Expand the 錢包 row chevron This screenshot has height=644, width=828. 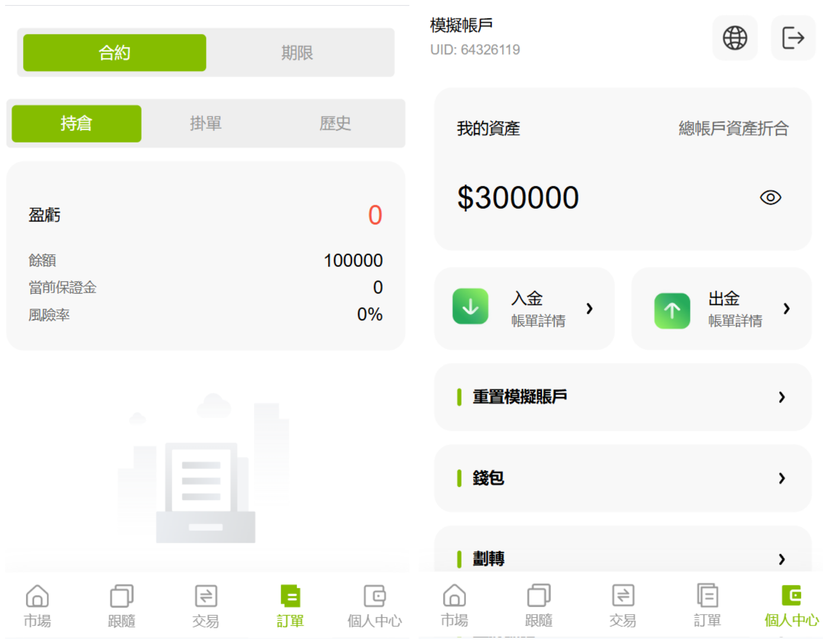click(x=782, y=478)
